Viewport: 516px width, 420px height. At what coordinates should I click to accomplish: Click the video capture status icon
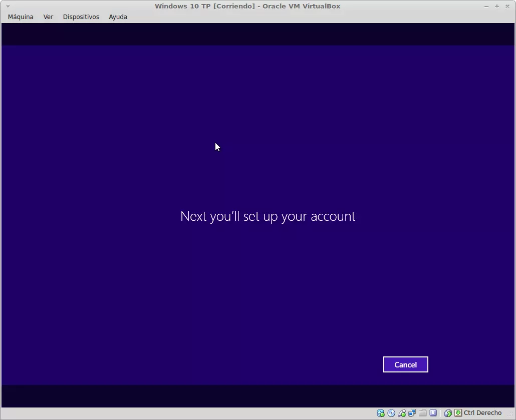click(433, 413)
